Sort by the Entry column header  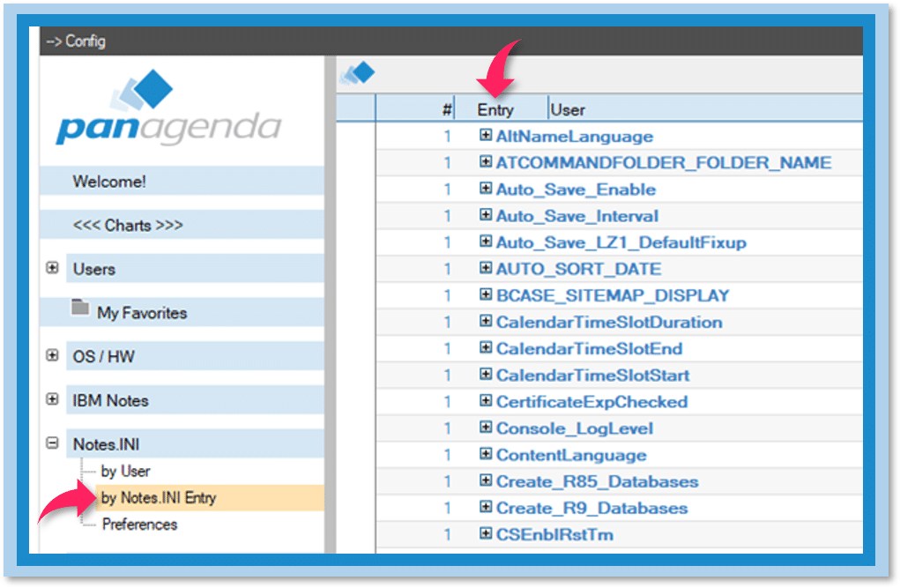click(x=495, y=110)
